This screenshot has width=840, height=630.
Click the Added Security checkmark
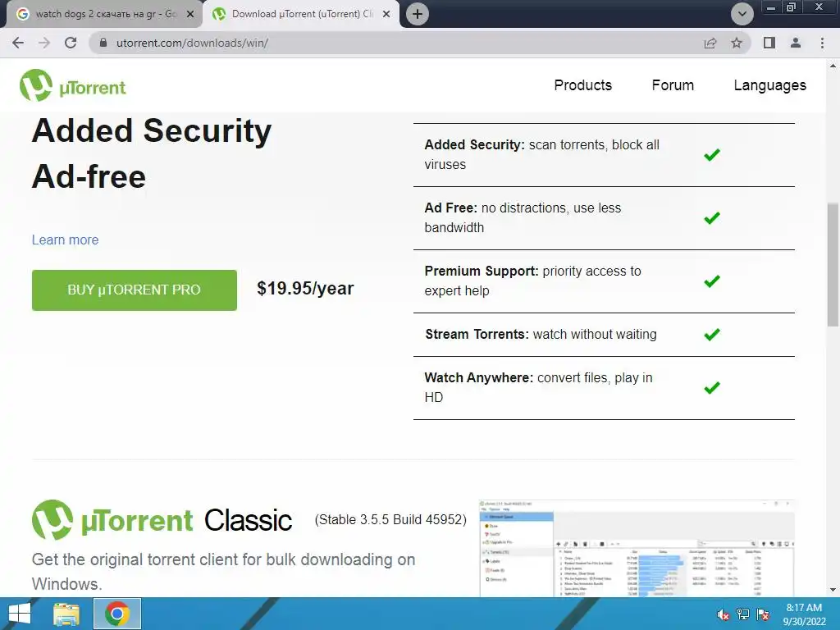[x=712, y=155]
